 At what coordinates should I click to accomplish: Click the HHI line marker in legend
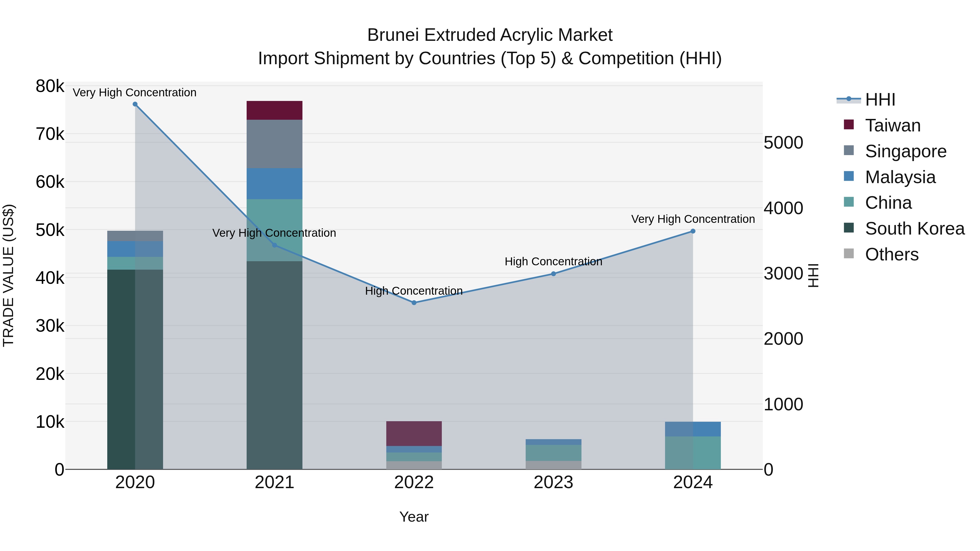pyautogui.click(x=849, y=99)
